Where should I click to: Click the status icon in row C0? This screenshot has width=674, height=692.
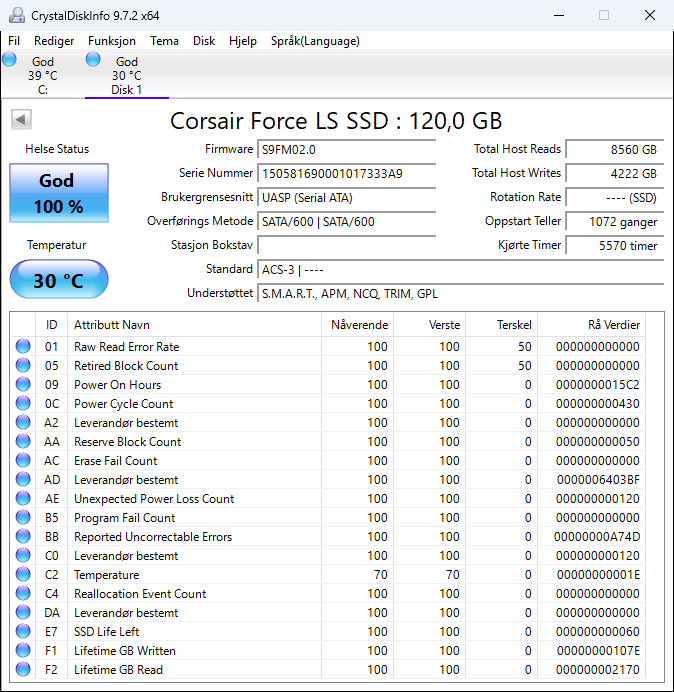[23, 555]
